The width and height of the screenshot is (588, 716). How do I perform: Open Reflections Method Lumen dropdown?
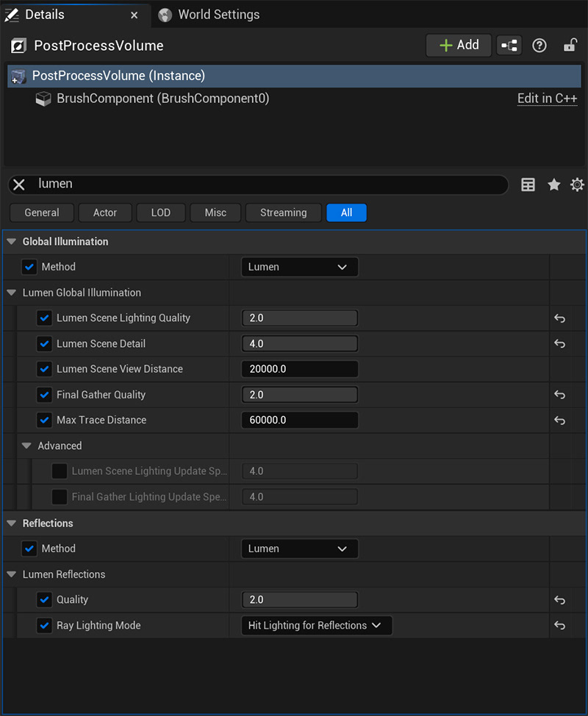[x=300, y=548]
